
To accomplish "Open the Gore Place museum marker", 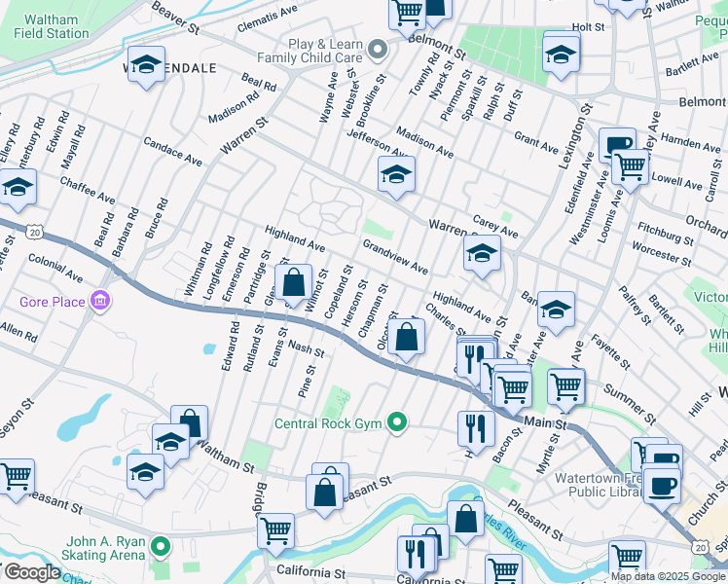I will pyautogui.click(x=98, y=302).
